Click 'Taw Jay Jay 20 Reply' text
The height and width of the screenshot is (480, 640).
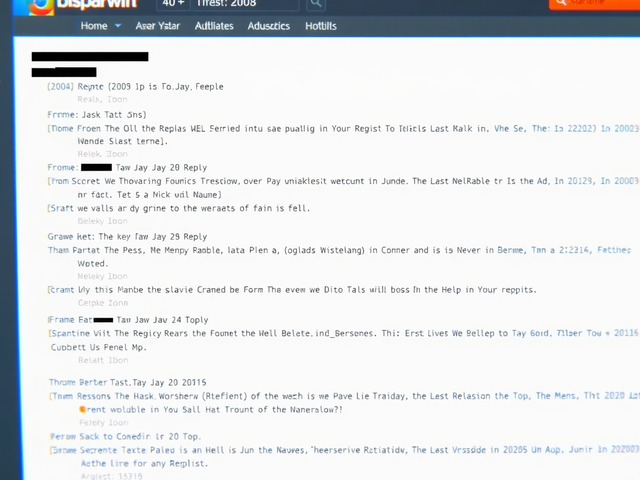pos(161,168)
